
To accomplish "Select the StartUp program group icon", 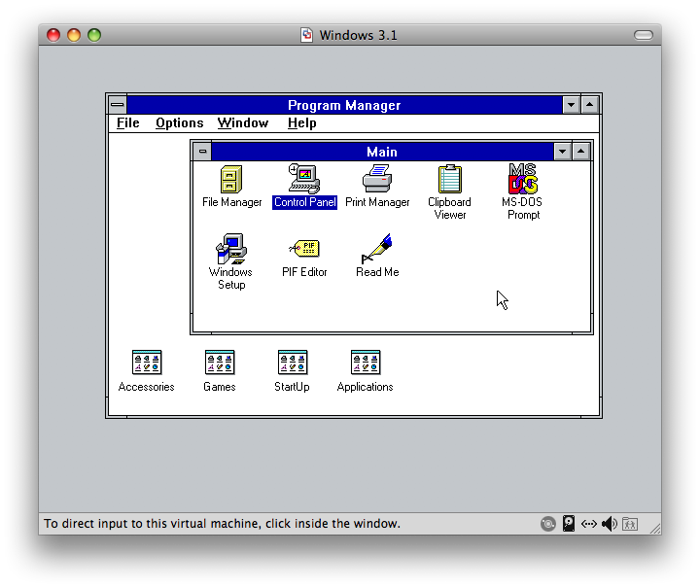I will click(293, 363).
